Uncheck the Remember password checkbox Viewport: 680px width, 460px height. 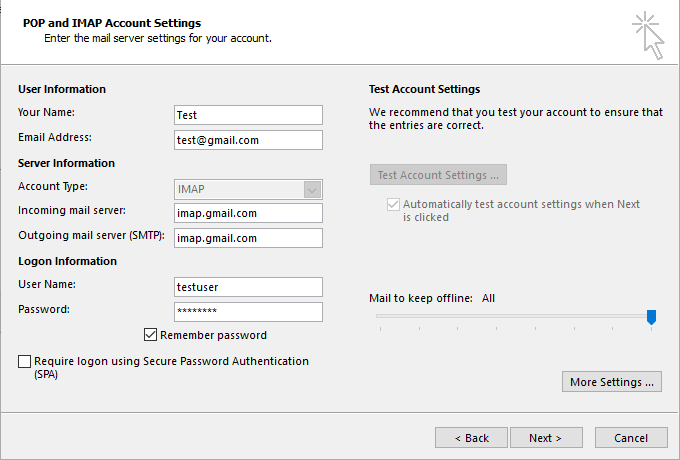pos(151,335)
